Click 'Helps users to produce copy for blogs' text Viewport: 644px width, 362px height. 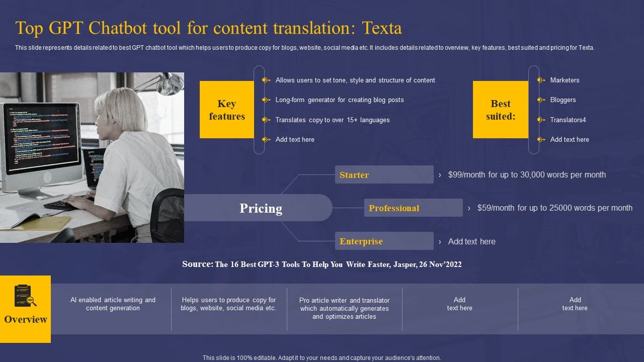pyautogui.click(x=229, y=304)
